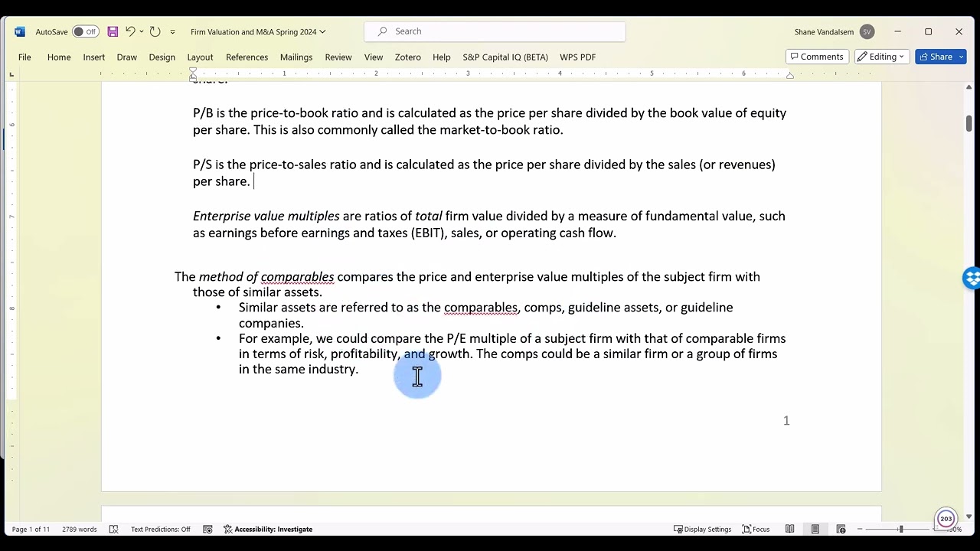Open the Layout tab
Viewport: 980px width, 551px height.
coord(200,57)
